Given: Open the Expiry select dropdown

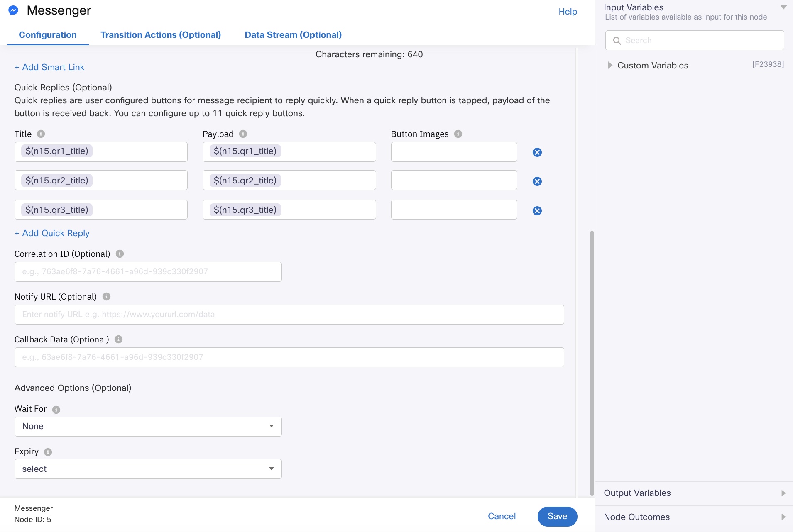Looking at the screenshot, I should pyautogui.click(x=148, y=469).
